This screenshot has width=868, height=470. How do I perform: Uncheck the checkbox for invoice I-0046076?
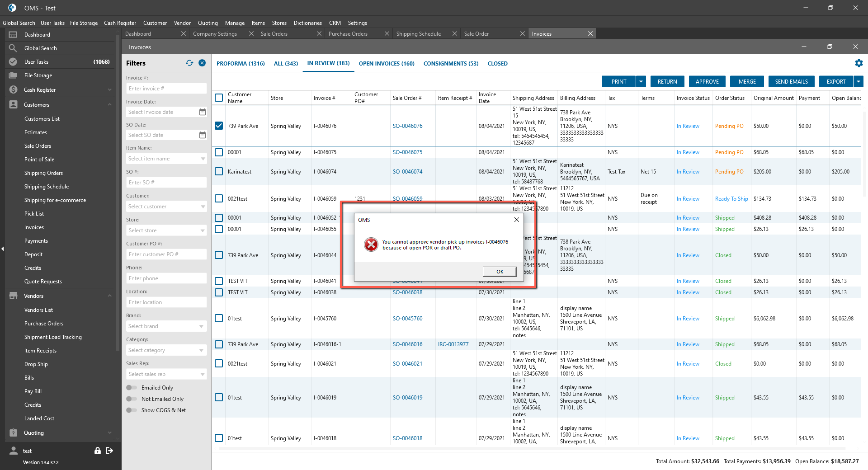coord(219,126)
